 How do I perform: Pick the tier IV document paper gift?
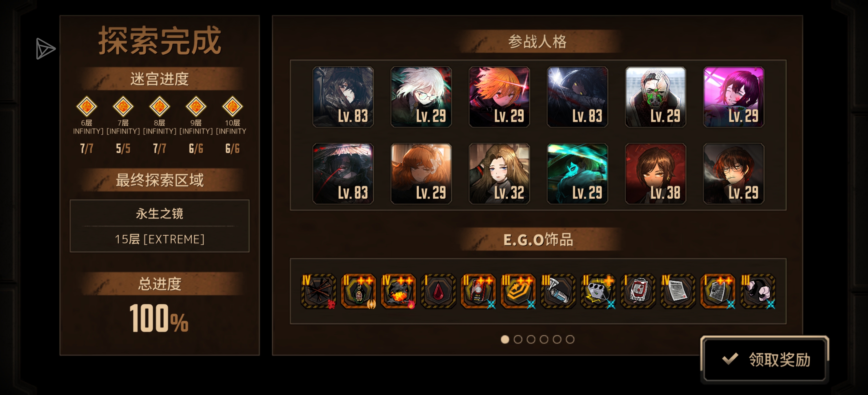click(678, 291)
